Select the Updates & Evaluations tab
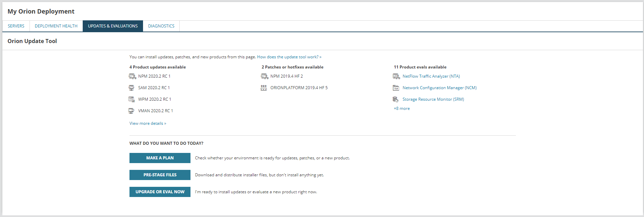The image size is (644, 217). [113, 26]
